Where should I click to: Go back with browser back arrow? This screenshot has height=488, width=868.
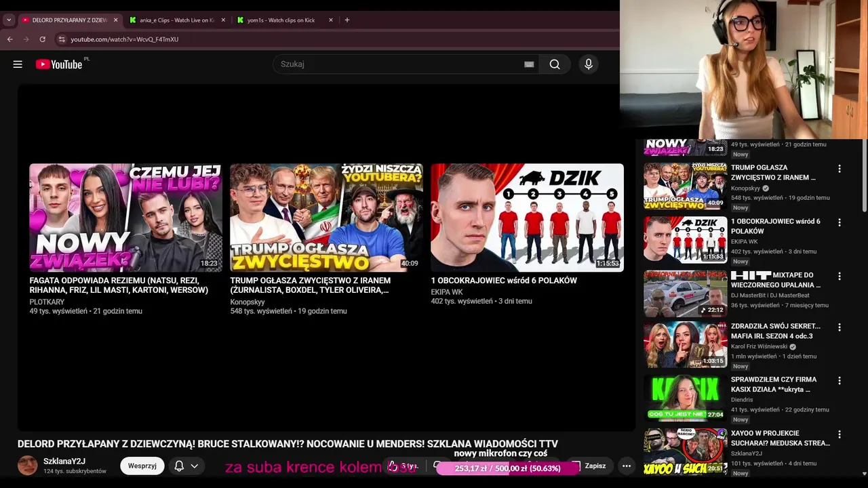[10, 39]
